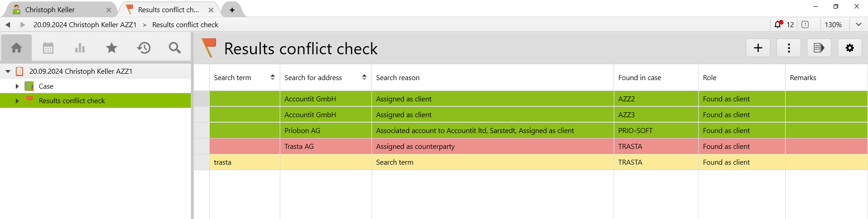
Task: Click breadcrumb 20.09.2024 Christoph Keller AZZ1
Action: [85, 24]
